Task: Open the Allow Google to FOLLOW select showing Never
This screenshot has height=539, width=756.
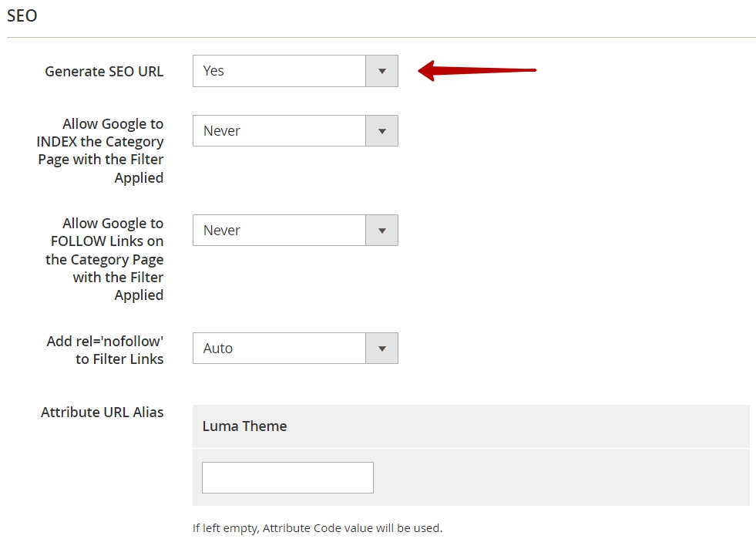Action: pyautogui.click(x=295, y=230)
